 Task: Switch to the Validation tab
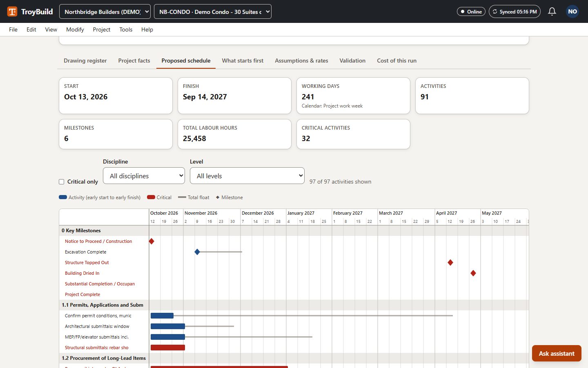tap(352, 61)
